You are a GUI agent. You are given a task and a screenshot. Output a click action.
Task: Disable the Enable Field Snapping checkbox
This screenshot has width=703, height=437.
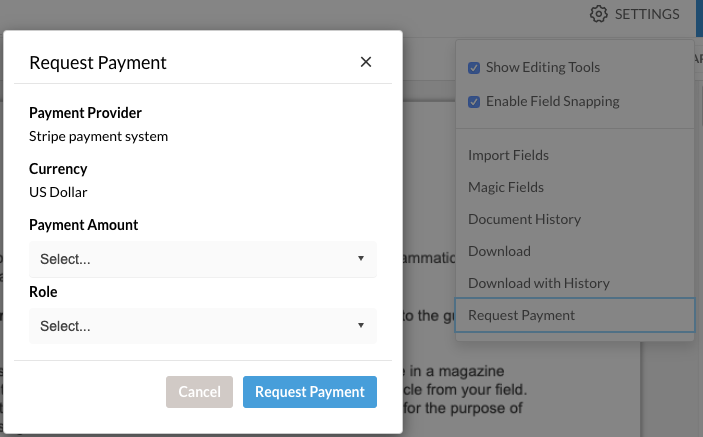[x=475, y=101]
